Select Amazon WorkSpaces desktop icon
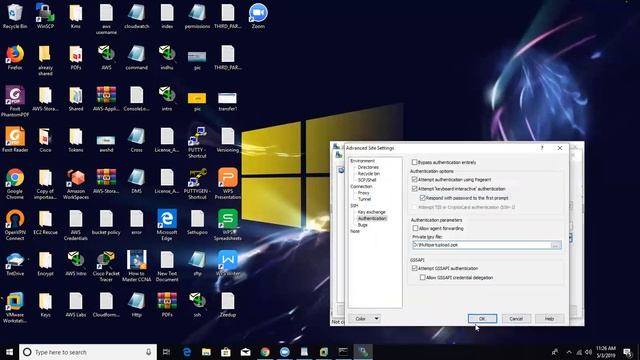 click(76, 184)
